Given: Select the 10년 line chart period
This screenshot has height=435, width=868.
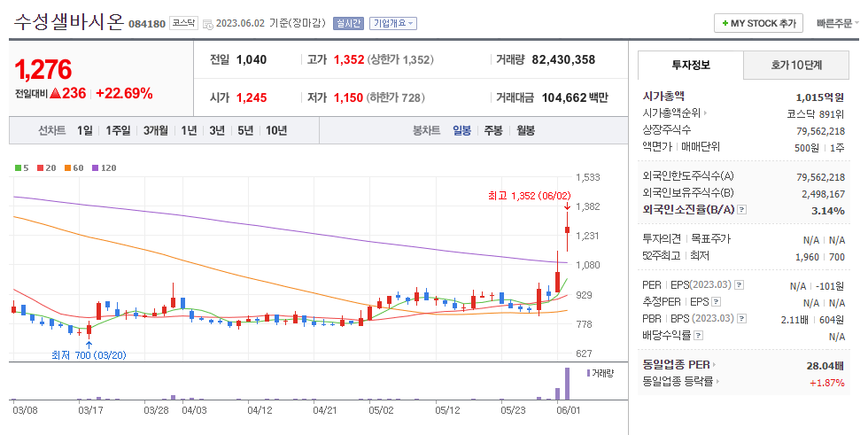Looking at the screenshot, I should pos(276,130).
